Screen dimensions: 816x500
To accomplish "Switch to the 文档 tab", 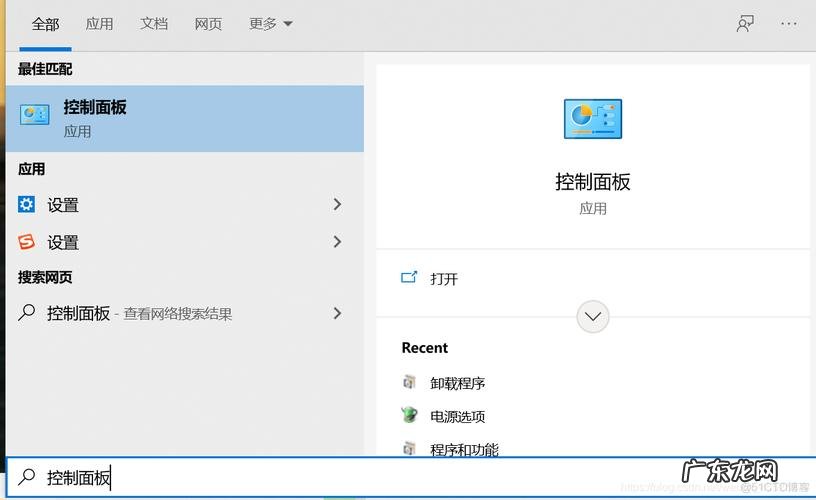I will [154, 24].
